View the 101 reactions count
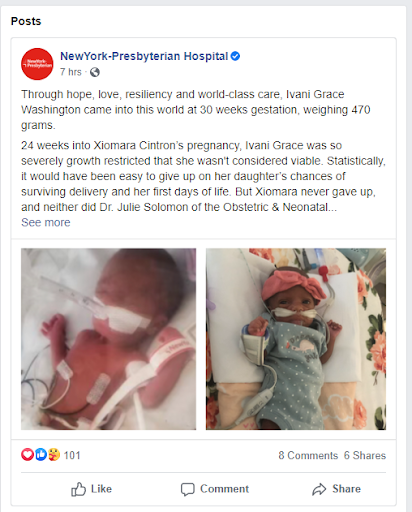This screenshot has width=412, height=512. (72, 455)
